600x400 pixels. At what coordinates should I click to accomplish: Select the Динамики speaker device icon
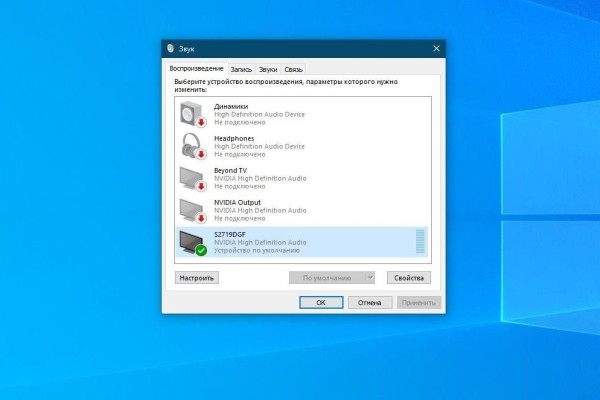click(x=190, y=114)
